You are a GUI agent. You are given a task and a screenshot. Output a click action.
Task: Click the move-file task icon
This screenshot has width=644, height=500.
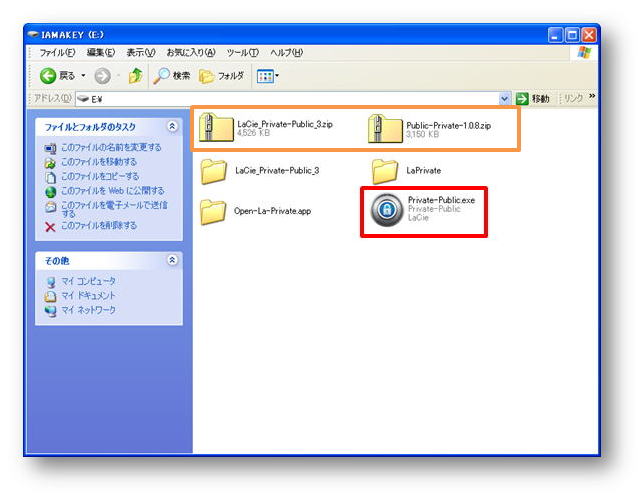coord(50,163)
